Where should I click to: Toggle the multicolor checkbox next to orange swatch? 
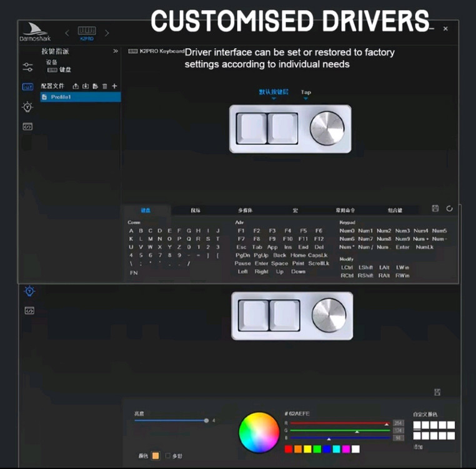167,456
